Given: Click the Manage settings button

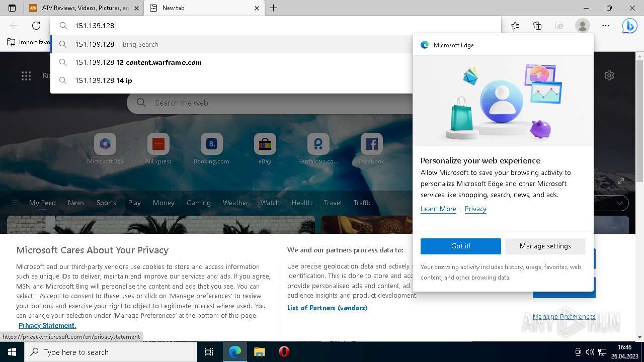Looking at the screenshot, I should pos(545,246).
